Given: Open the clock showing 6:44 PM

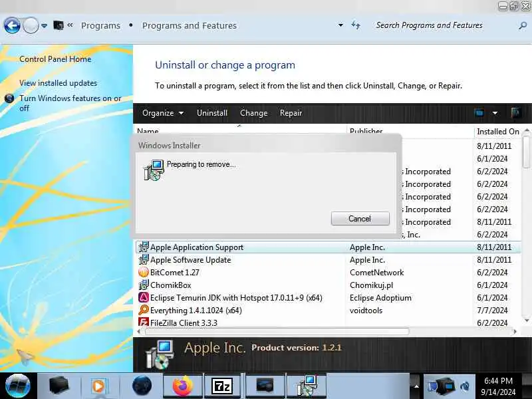Looking at the screenshot, I should point(498,386).
